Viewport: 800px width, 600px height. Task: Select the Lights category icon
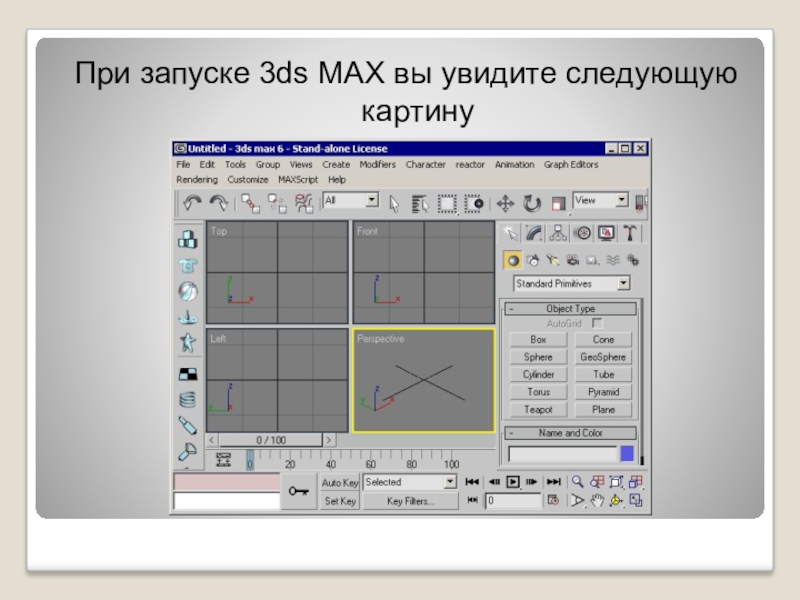[553, 260]
